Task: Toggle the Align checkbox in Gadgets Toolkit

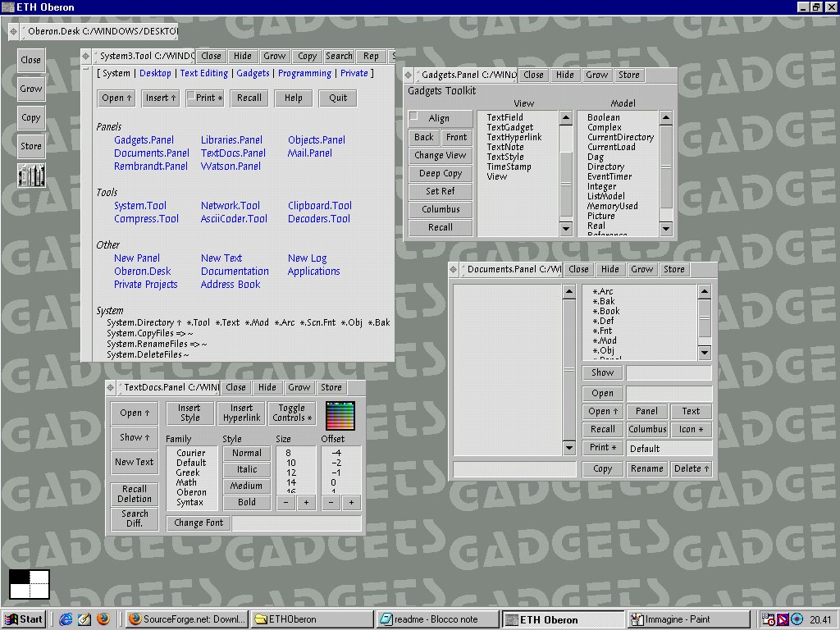Action: (415, 116)
